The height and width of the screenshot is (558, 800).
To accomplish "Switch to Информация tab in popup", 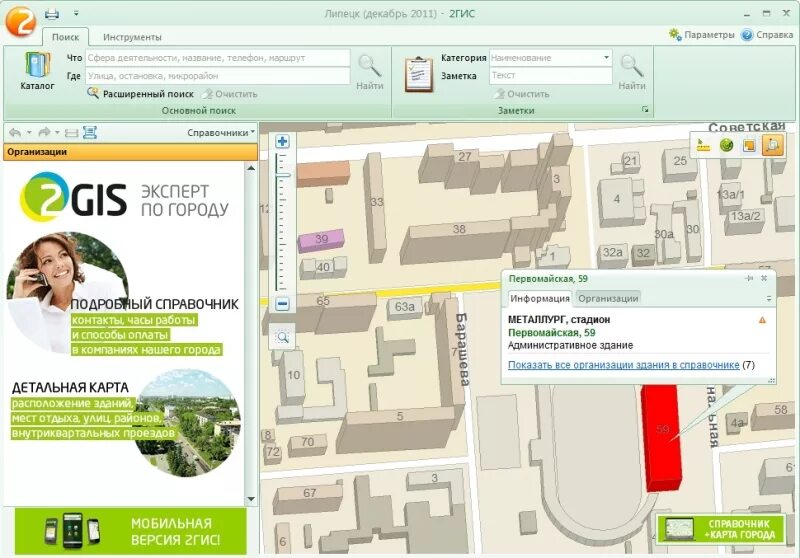I will [540, 298].
